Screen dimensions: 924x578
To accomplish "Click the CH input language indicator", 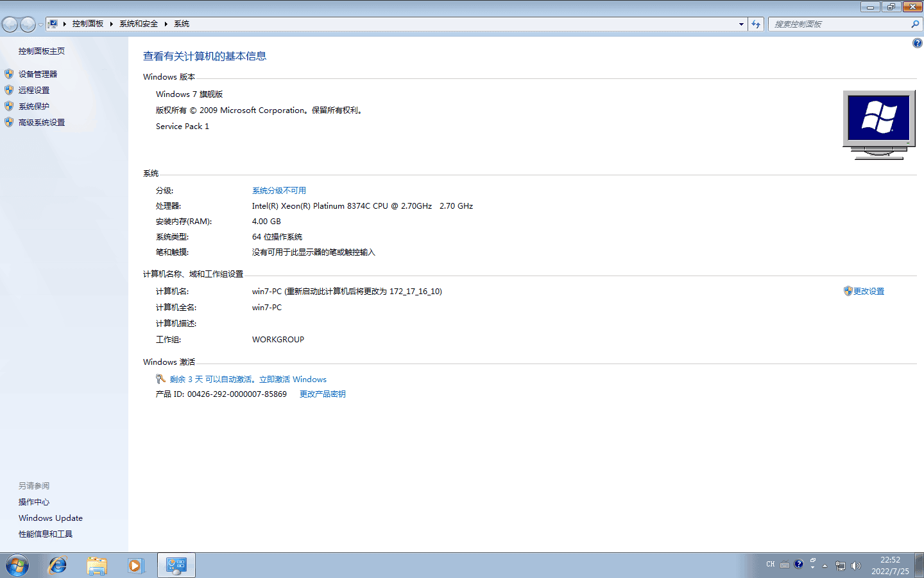I will click(771, 565).
